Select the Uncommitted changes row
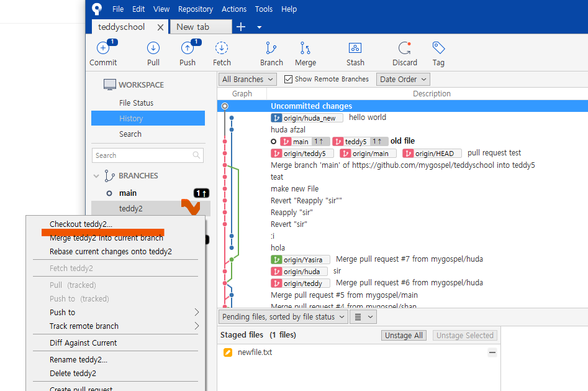The width and height of the screenshot is (588, 391). (402, 106)
